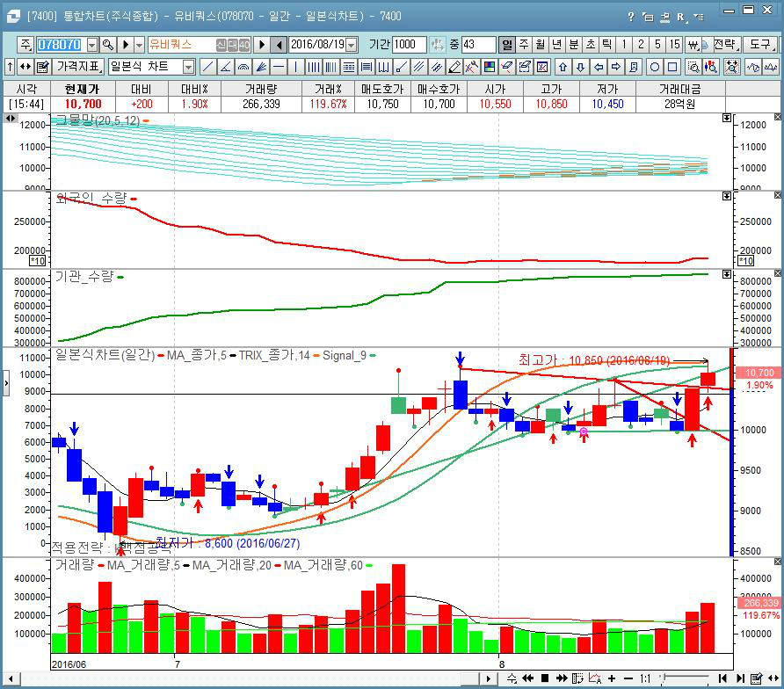Screen dimensions: 784x689
Task: Open the 일본식 차트 chart type dropdown
Action: 188,67
